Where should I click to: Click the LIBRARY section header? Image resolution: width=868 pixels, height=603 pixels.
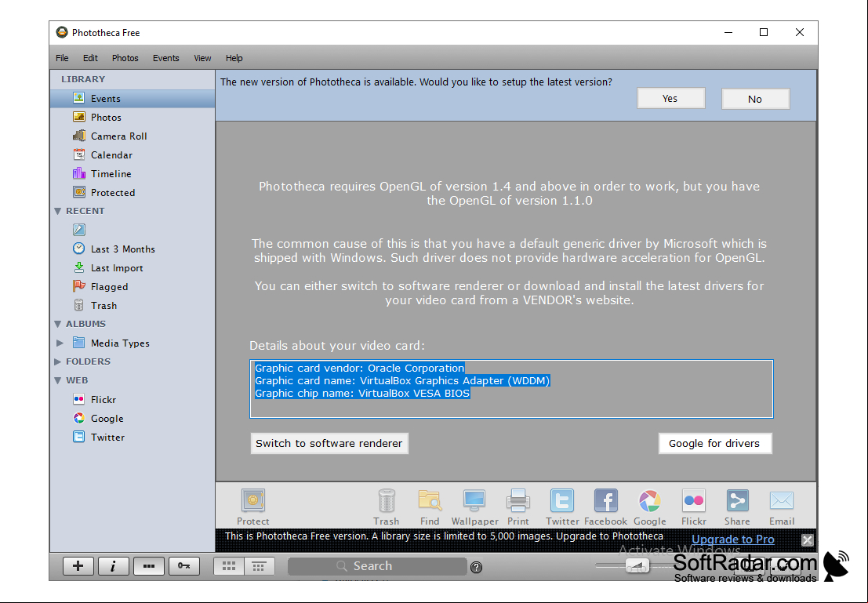click(83, 79)
